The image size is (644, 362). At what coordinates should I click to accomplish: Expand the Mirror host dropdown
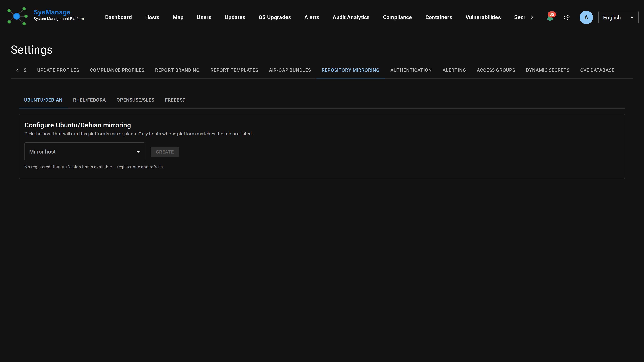pos(85,152)
